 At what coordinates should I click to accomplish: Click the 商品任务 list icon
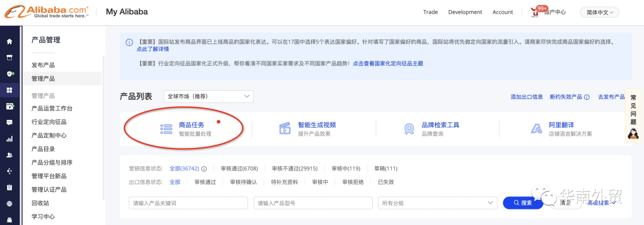[x=166, y=129]
